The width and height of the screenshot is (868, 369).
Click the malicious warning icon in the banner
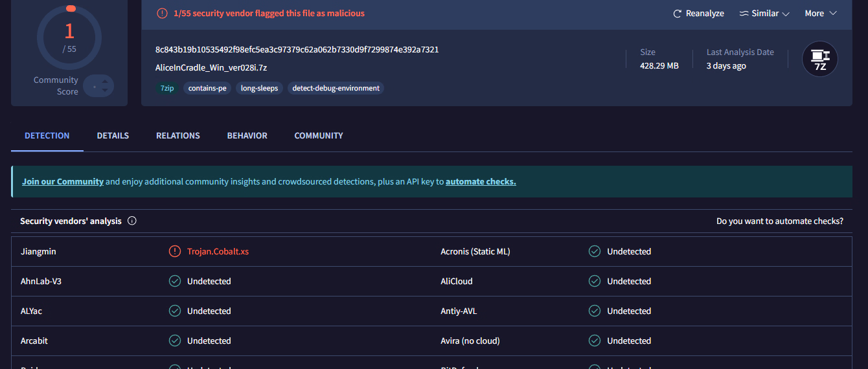162,13
